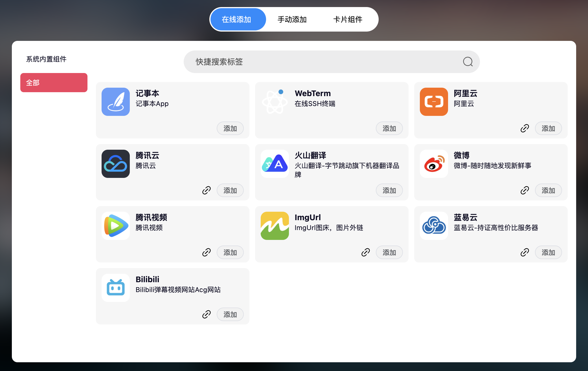Image resolution: width=588 pixels, height=371 pixels.
Task: Click the 微博 logo icon
Action: [x=434, y=164]
